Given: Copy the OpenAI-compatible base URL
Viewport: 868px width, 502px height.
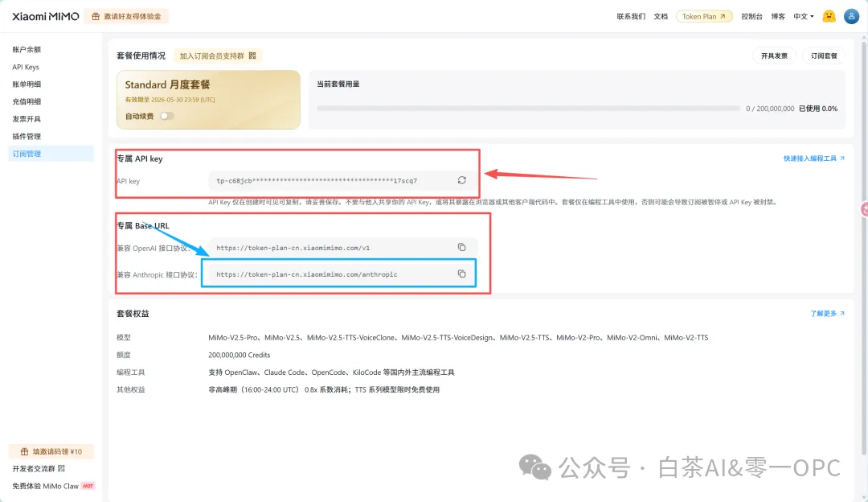Looking at the screenshot, I should tap(461, 247).
